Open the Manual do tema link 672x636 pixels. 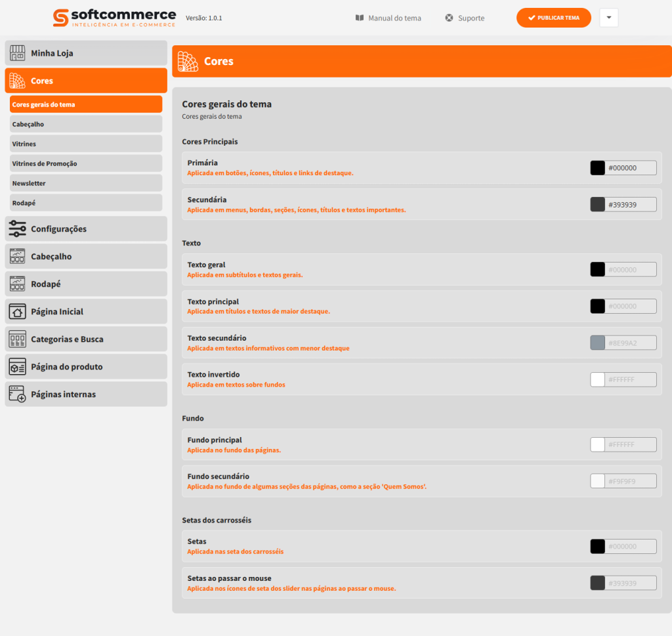(388, 18)
